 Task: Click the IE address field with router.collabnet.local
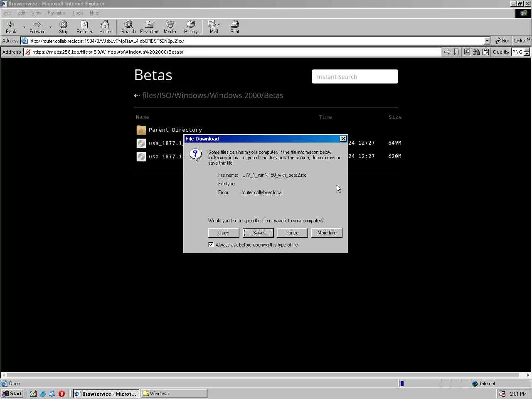[x=256, y=41]
